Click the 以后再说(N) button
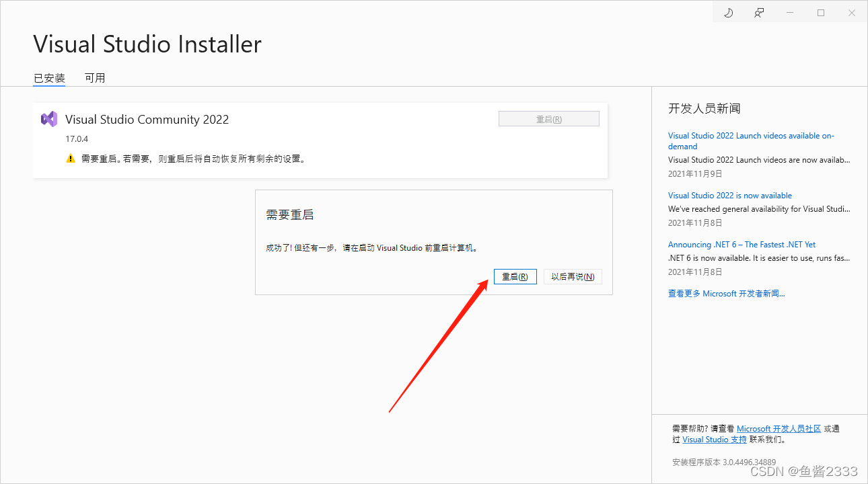This screenshot has height=484, width=868. click(x=573, y=276)
